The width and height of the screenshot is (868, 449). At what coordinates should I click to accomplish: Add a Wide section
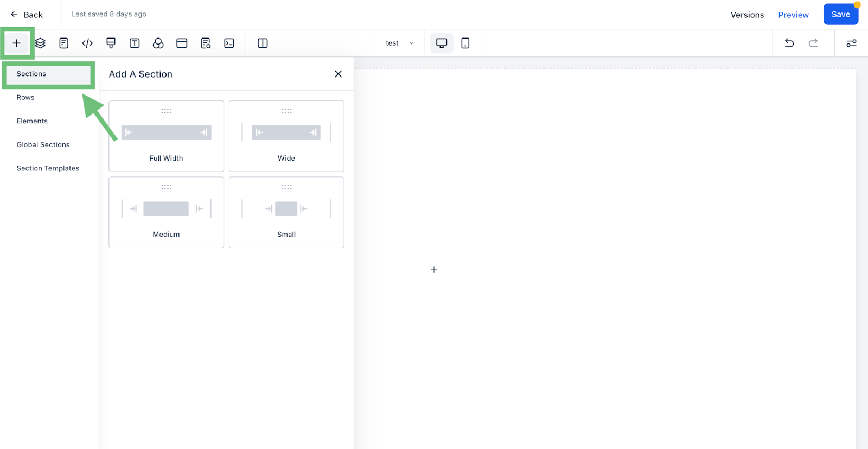(286, 136)
